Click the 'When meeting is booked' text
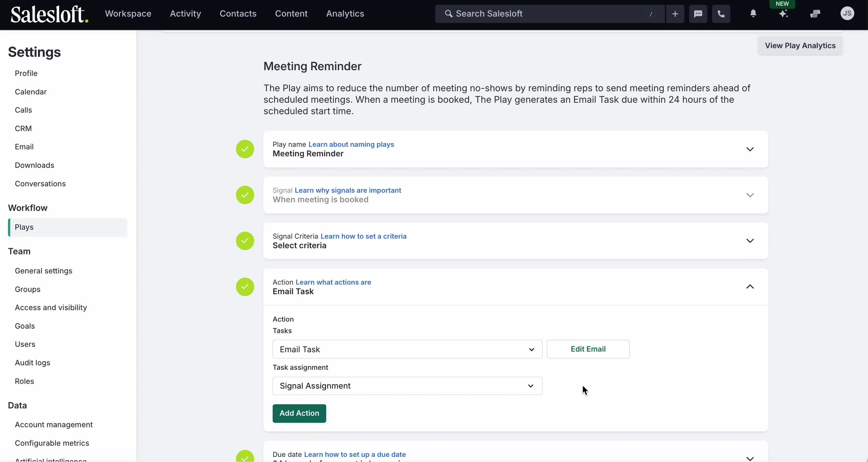The height and width of the screenshot is (462, 868). (x=320, y=200)
